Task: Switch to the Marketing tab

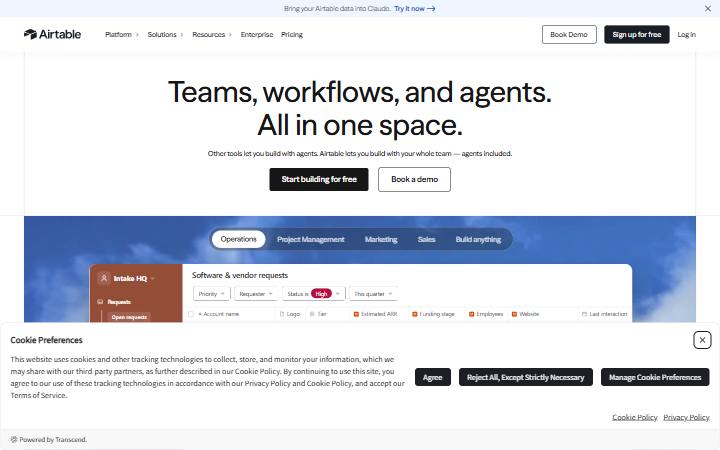Action: click(x=381, y=239)
